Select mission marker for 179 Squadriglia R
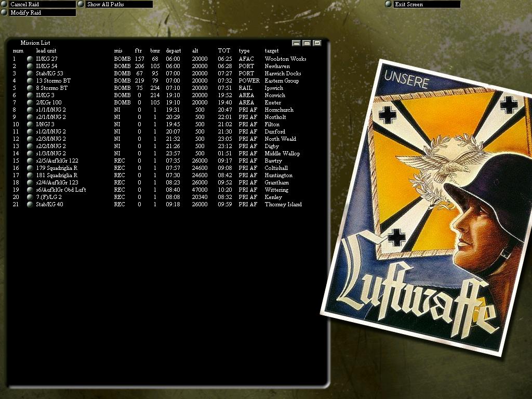 [x=30, y=168]
